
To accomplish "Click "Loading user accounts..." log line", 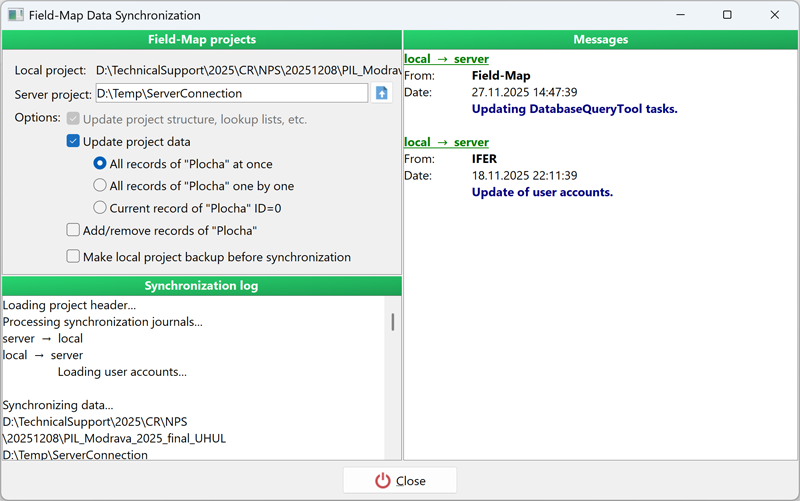I will click(x=122, y=372).
